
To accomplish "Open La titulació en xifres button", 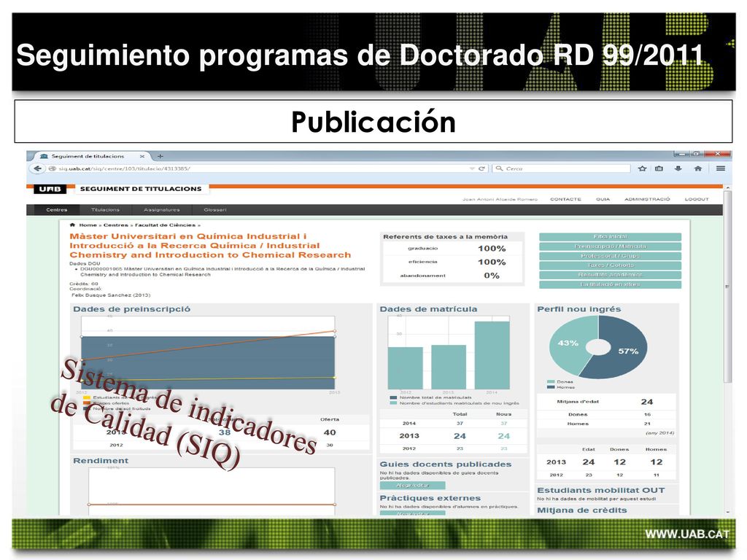I will point(611,284).
